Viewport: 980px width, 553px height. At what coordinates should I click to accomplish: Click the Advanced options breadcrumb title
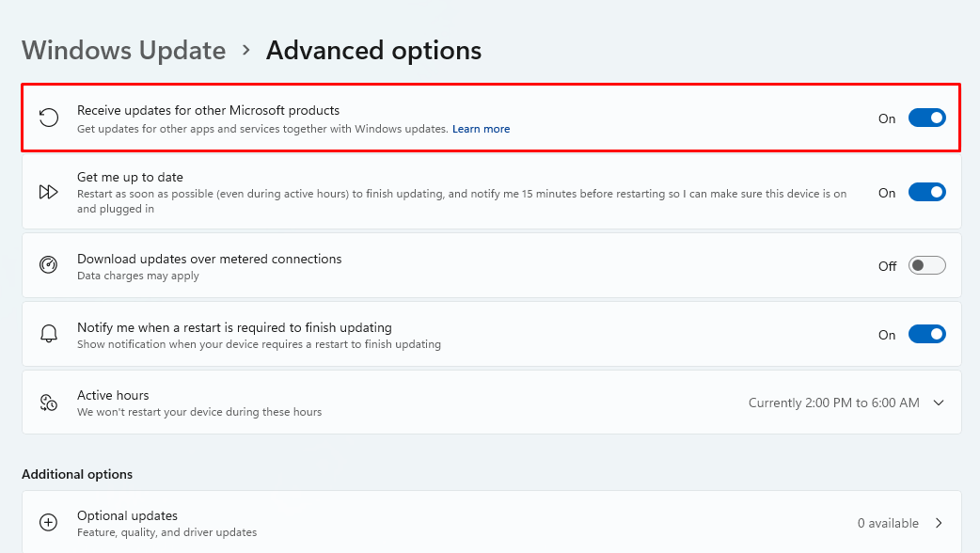click(373, 51)
